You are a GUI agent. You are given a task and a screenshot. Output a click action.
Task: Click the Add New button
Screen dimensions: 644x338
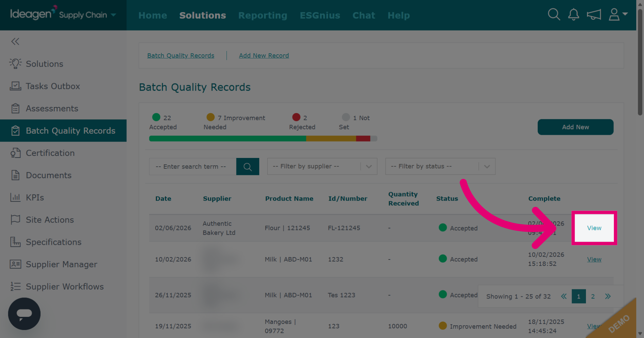[x=576, y=127]
